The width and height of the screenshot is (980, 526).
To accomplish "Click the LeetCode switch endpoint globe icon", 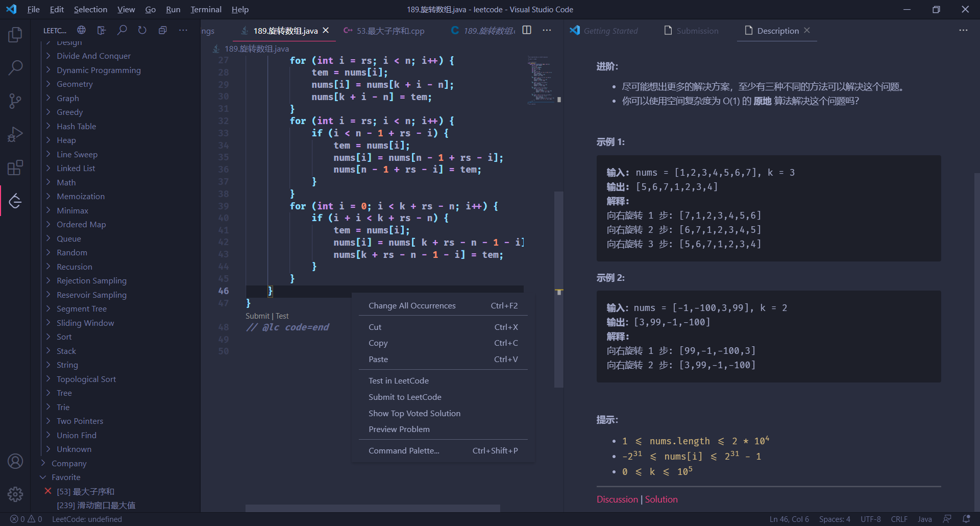I will (x=81, y=30).
